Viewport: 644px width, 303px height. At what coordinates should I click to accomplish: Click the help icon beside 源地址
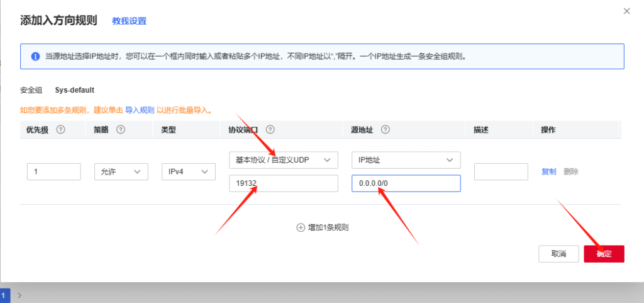pos(384,129)
